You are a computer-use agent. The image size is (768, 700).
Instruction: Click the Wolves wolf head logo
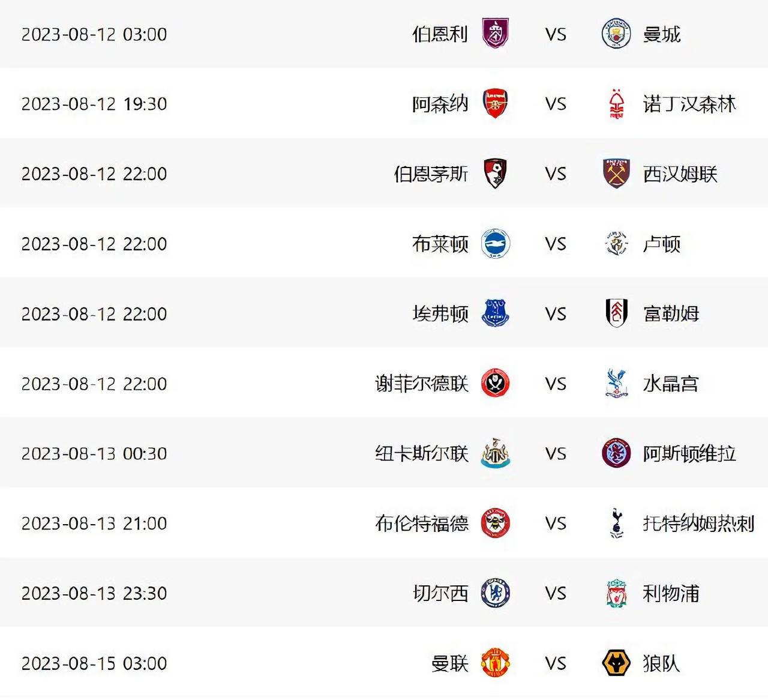tap(616, 663)
